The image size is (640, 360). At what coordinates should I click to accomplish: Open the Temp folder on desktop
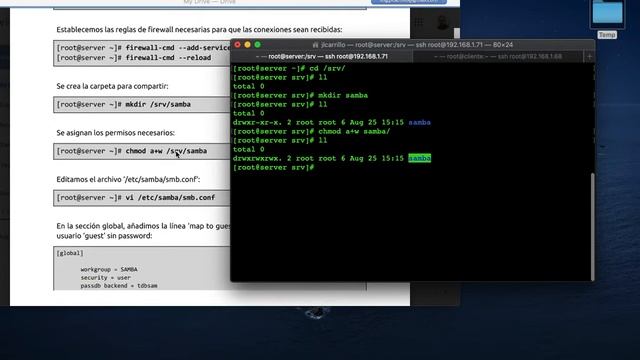pyautogui.click(x=607, y=19)
